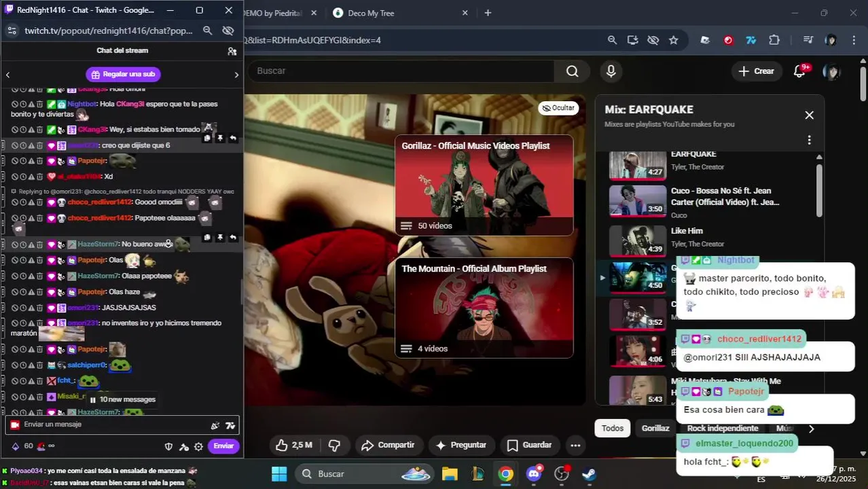Viewport: 868px width, 489px height.
Task: Open The Mountain Official Album Playlist card
Action: point(484,308)
